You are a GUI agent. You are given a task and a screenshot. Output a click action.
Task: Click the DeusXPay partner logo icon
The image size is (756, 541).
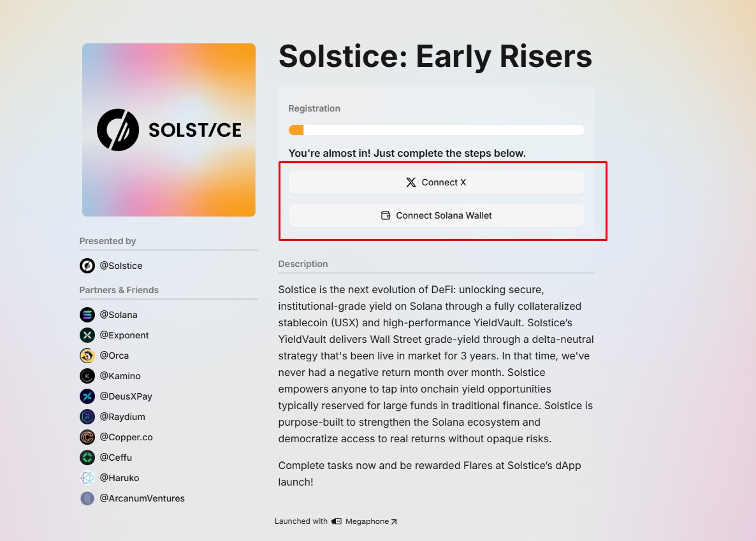87,396
